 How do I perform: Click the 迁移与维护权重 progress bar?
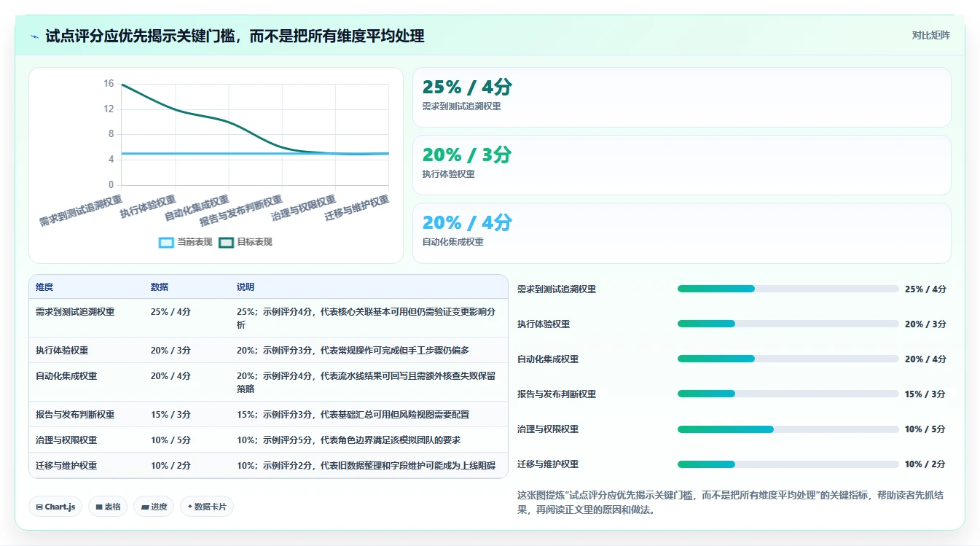pyautogui.click(x=788, y=464)
